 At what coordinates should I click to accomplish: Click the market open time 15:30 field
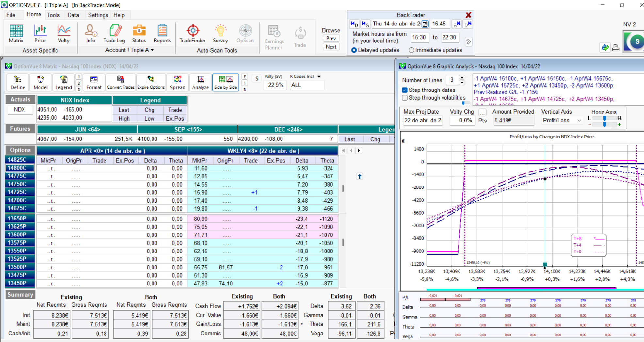click(x=419, y=38)
